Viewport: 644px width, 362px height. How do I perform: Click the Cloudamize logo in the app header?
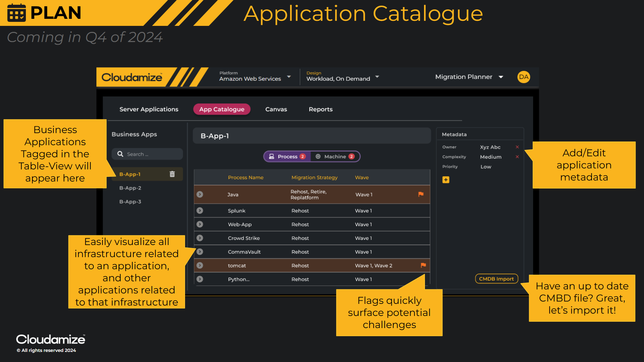coord(132,77)
